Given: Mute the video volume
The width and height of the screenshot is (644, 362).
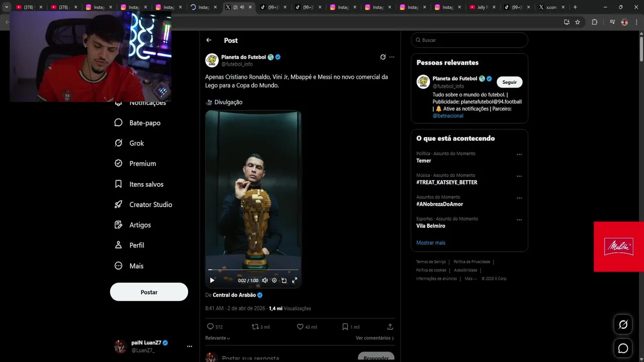Looking at the screenshot, I should pos(265,281).
